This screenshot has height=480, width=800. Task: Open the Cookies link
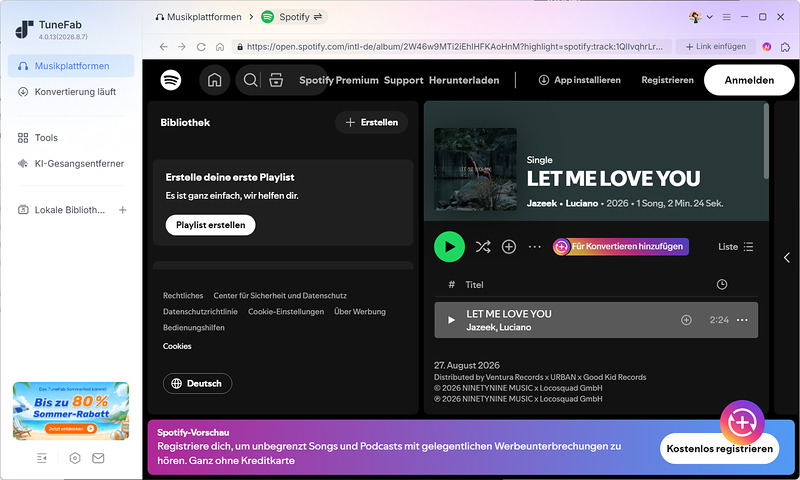coord(177,346)
